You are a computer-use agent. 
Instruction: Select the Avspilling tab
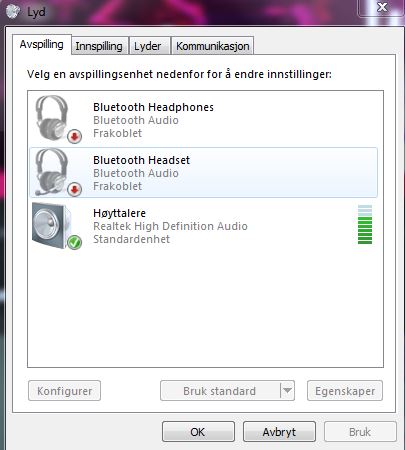click(42, 44)
